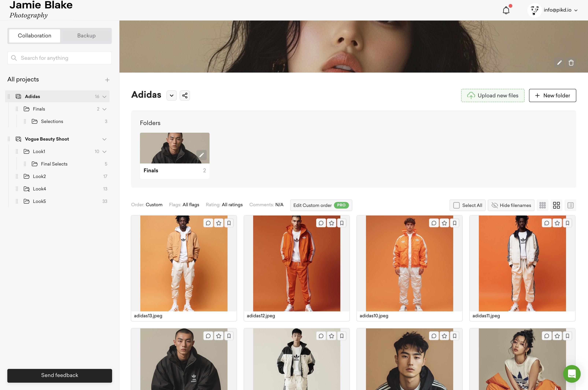The image size is (588, 390).
Task: Click the Selections folder icon
Action: click(x=35, y=121)
